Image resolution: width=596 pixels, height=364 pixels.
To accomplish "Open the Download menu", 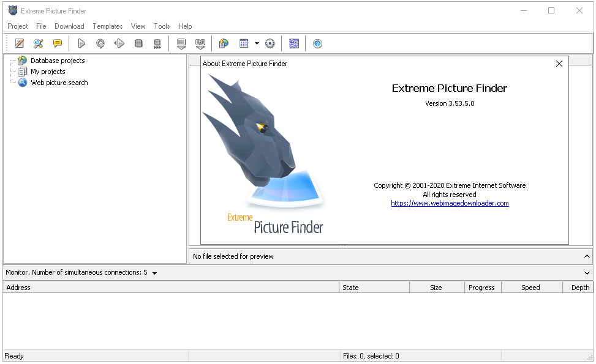I will pos(69,26).
